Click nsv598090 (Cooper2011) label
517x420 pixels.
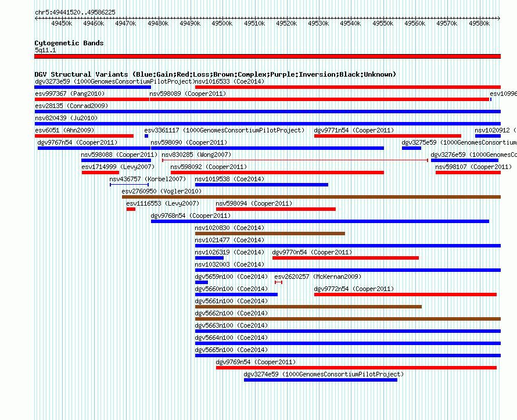click(189, 142)
